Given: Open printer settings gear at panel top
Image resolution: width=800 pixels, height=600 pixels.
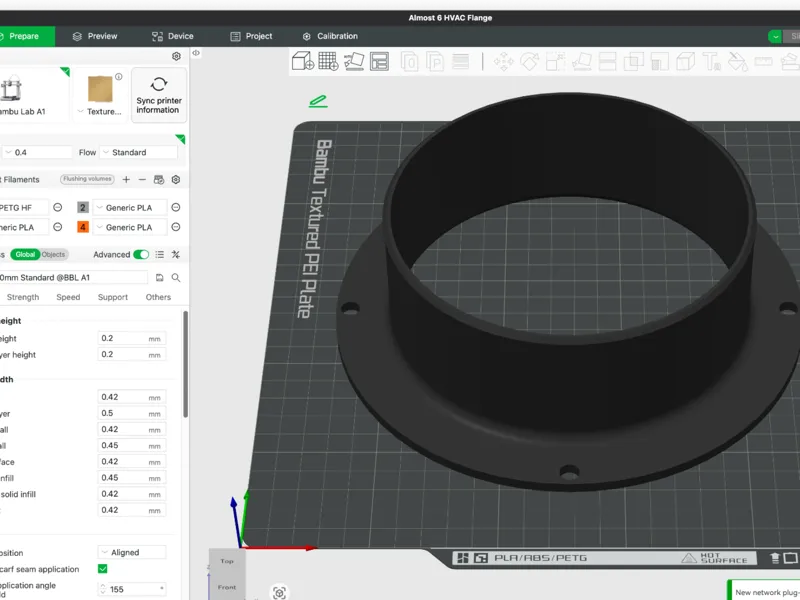Looking at the screenshot, I should [176, 56].
